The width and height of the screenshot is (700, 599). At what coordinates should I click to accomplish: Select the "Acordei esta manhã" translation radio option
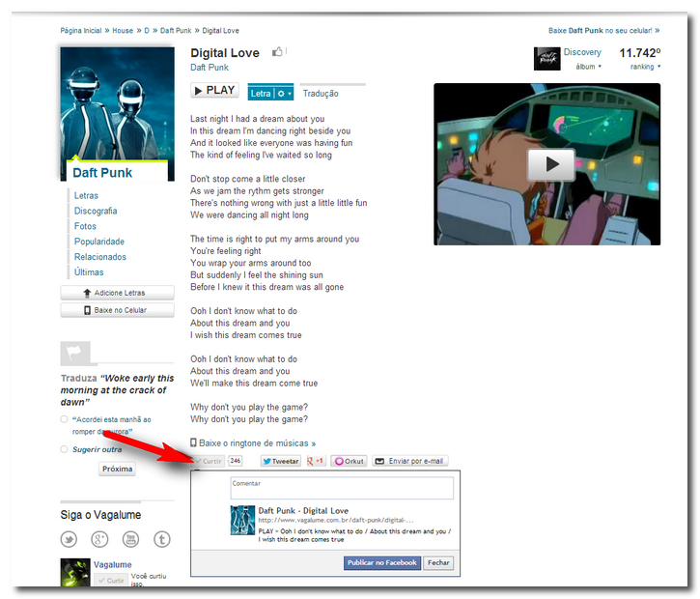(x=64, y=419)
